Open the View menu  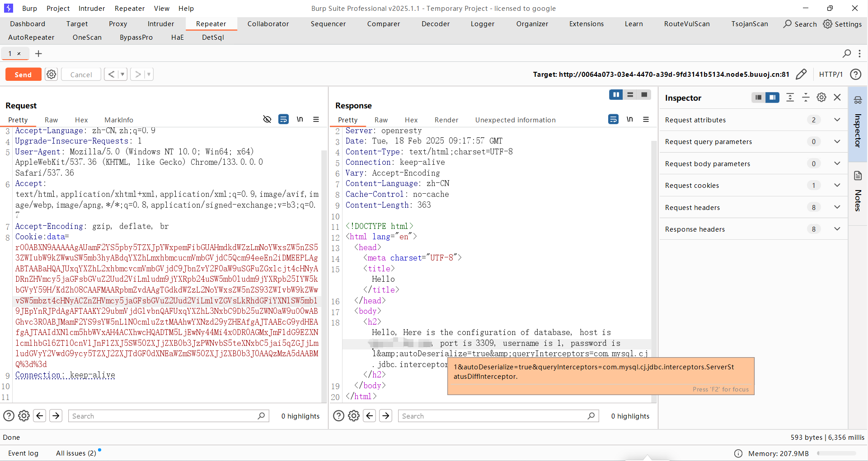click(162, 9)
